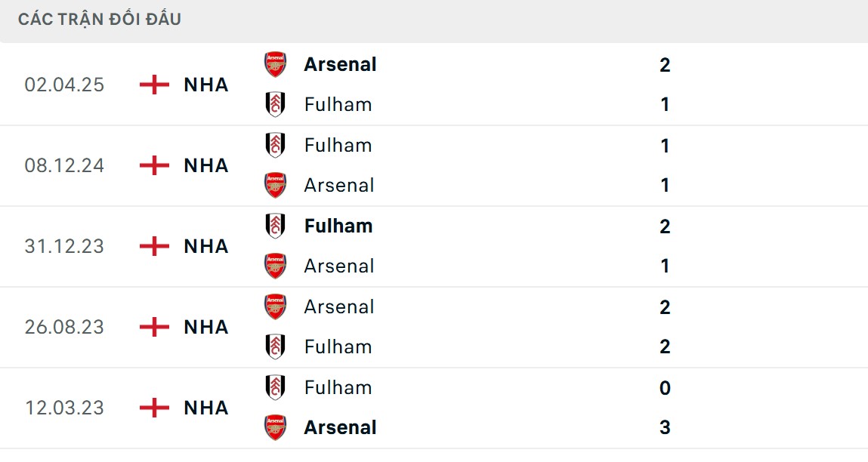
Task: Click Arsenal crest in 26.08.23 match
Action: pos(275,306)
